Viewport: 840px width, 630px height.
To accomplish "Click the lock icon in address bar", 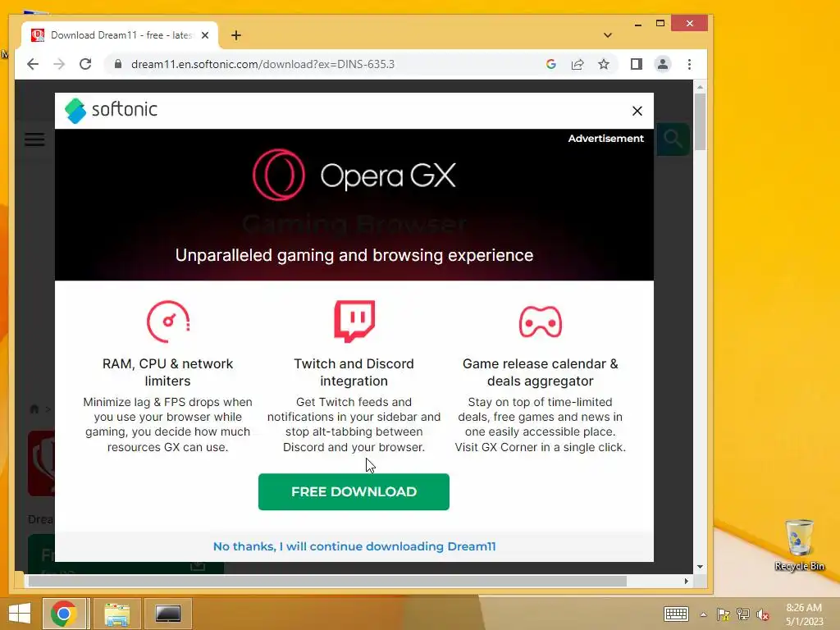I will pos(118,64).
